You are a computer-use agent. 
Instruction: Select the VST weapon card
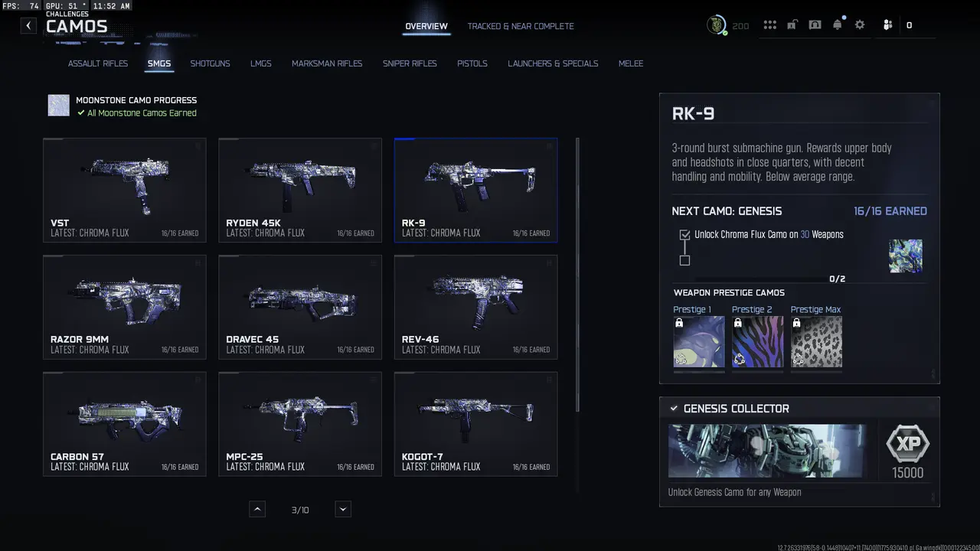tap(125, 190)
